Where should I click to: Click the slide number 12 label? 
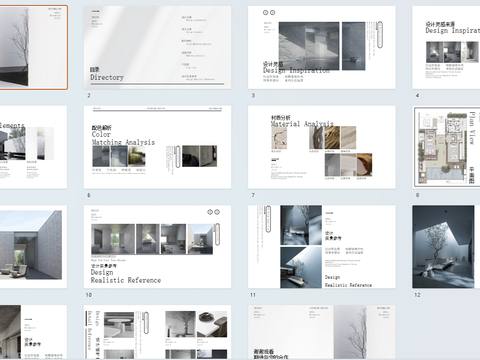point(417,295)
